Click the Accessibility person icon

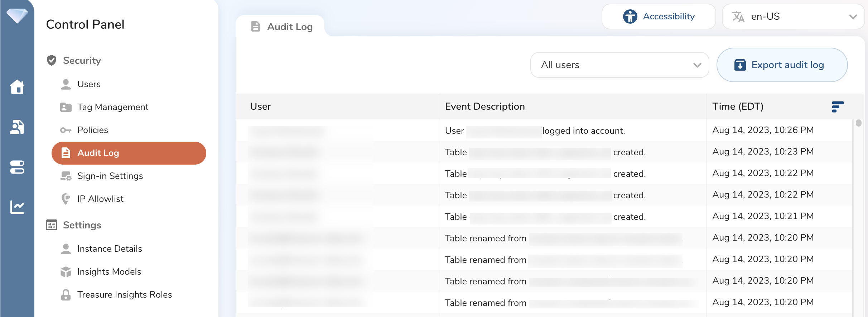tap(630, 16)
